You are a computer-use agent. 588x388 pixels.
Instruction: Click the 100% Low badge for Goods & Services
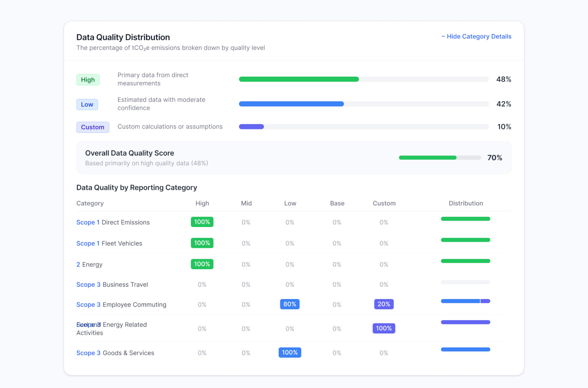point(290,352)
